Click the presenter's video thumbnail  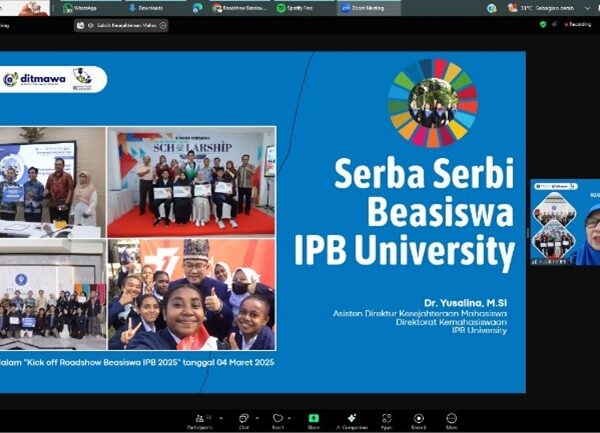[x=565, y=222]
